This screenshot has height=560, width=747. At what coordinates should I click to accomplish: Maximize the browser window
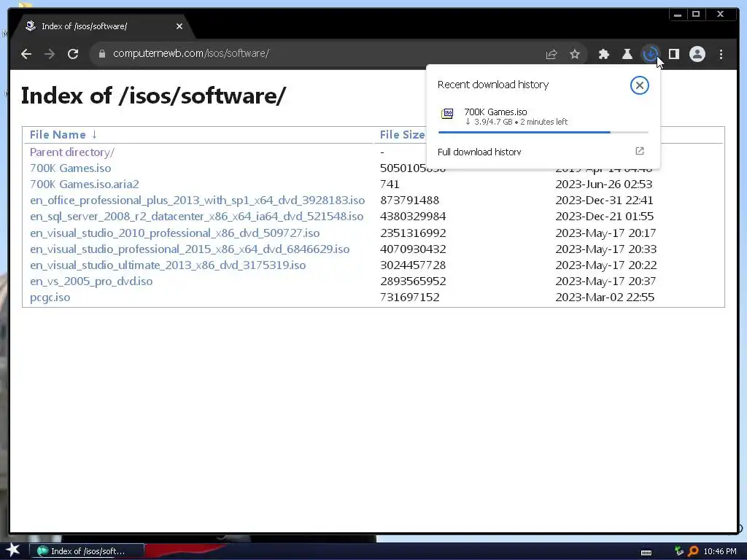click(x=696, y=15)
